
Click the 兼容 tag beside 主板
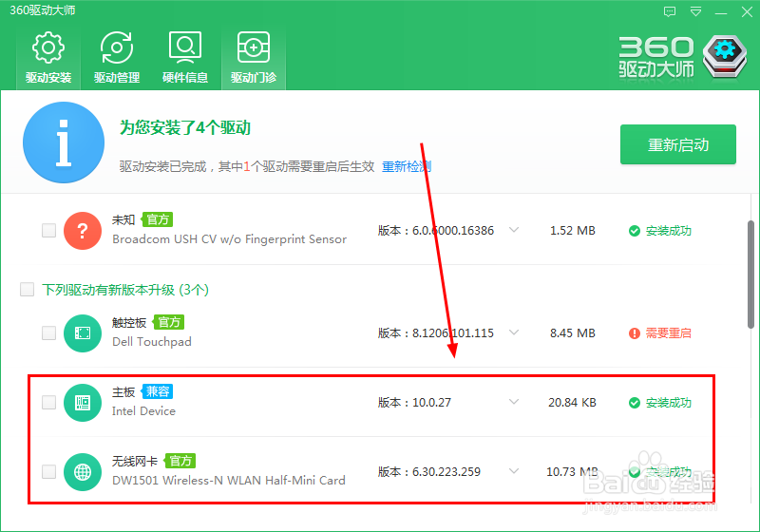pyautogui.click(x=157, y=391)
